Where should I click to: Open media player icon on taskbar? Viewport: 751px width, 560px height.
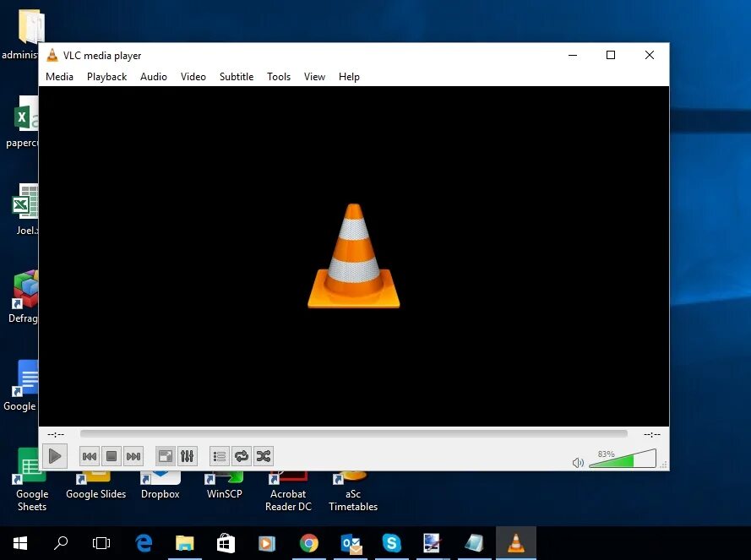point(267,543)
